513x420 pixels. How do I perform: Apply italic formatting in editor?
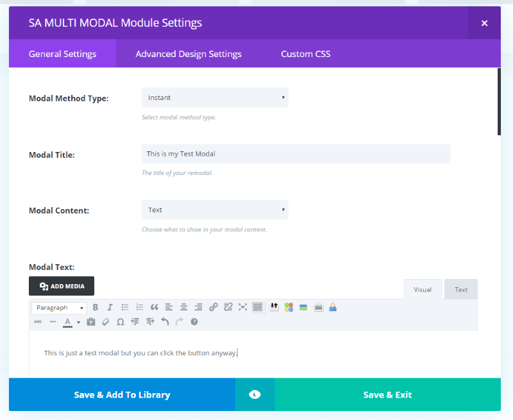point(110,307)
